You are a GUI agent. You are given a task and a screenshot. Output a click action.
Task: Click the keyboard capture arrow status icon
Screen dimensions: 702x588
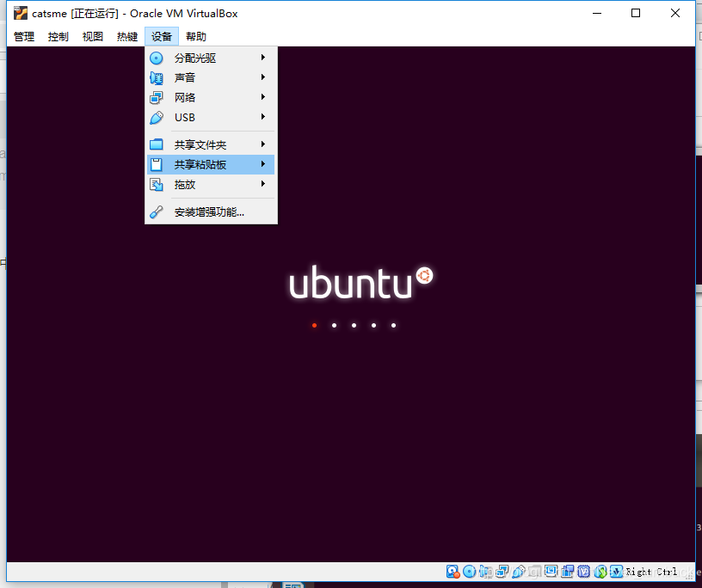[617, 572]
